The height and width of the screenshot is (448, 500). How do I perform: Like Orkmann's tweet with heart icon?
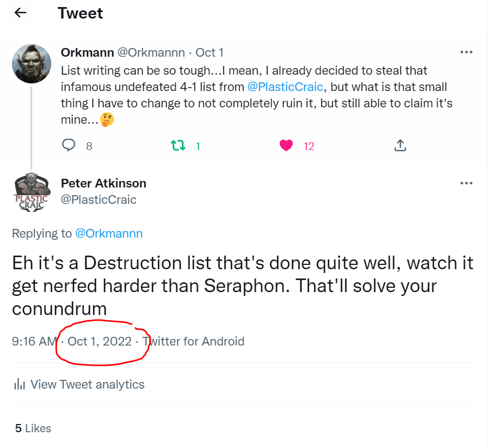click(286, 146)
